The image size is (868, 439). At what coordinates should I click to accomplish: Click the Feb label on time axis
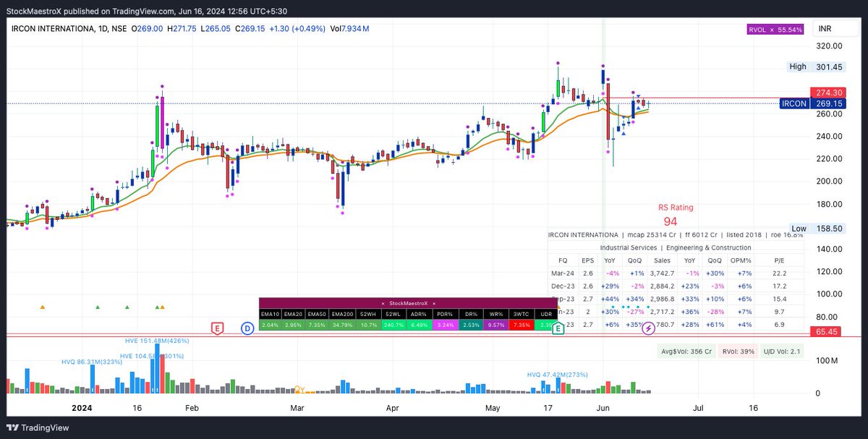pyautogui.click(x=192, y=409)
